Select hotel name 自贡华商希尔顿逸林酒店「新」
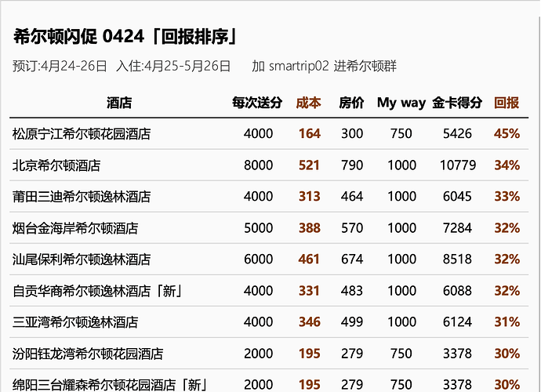 tap(98, 291)
